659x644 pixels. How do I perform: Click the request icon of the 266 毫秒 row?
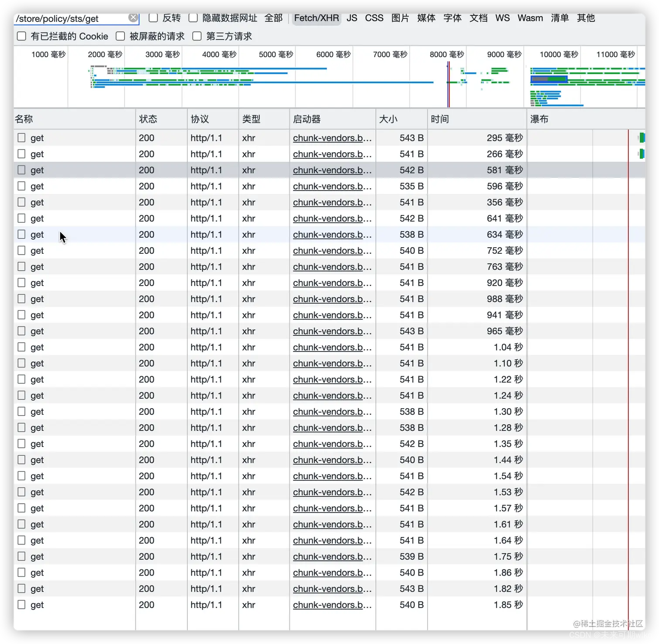[21, 154]
